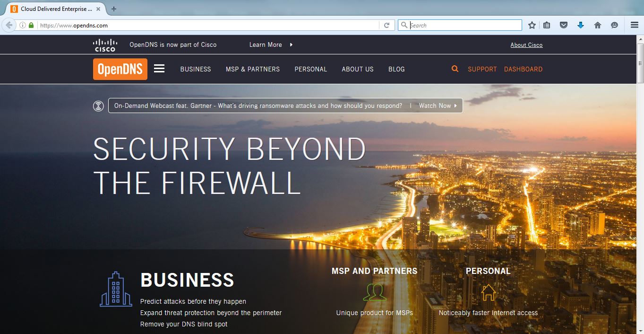This screenshot has width=644, height=334.
Task: Click Watch Now on the webcast banner
Action: tap(438, 105)
